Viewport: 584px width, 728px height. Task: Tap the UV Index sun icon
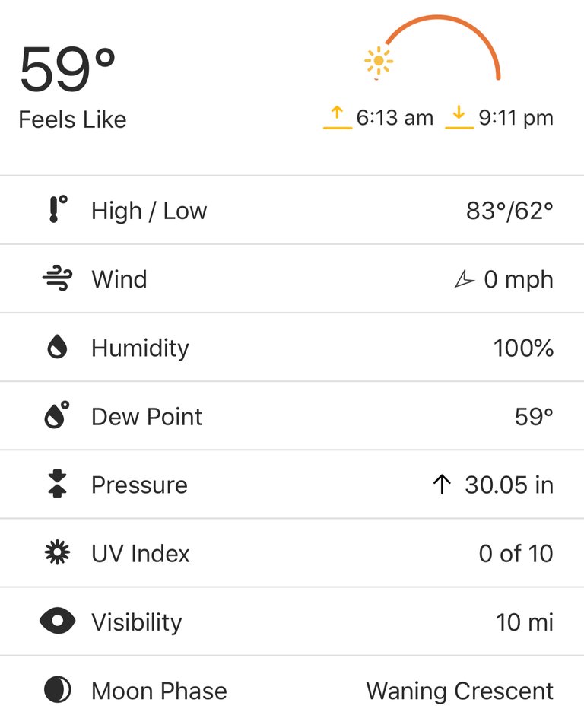point(57,552)
